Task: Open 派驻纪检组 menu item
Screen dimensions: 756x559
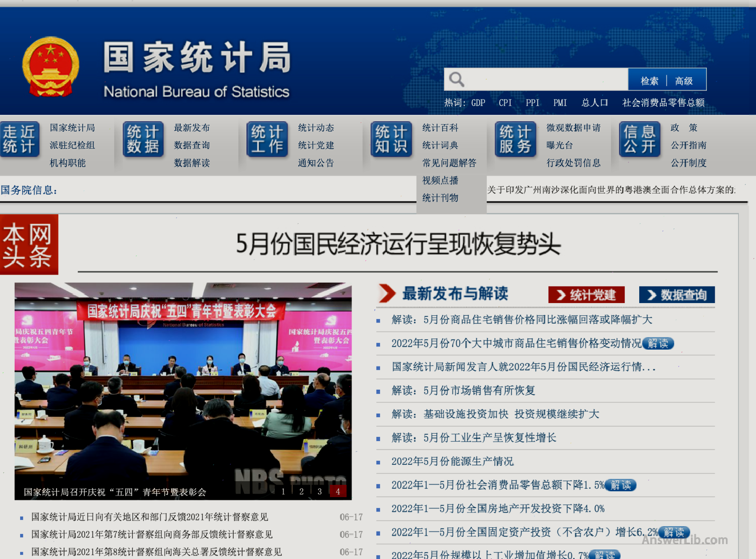Action: pyautogui.click(x=72, y=145)
